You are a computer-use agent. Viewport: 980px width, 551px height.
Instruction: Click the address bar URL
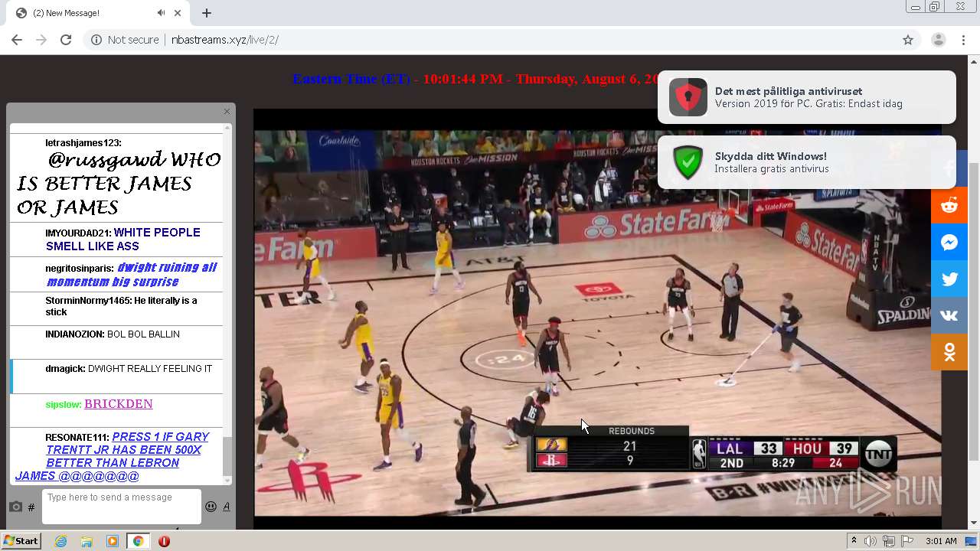(x=224, y=40)
